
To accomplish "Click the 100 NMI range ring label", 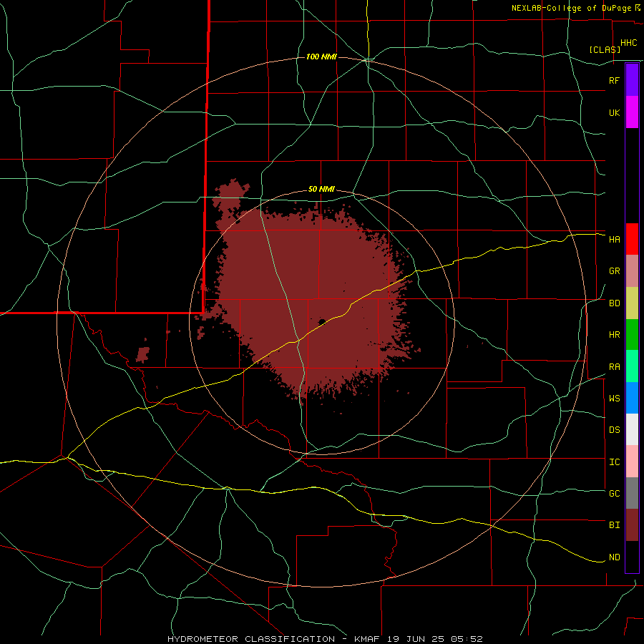I will point(321,57).
